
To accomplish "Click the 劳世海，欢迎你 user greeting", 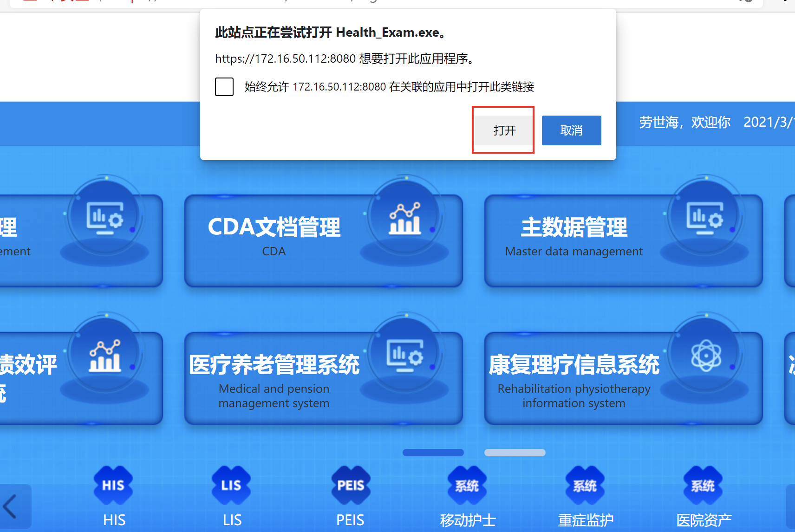I will (x=684, y=122).
